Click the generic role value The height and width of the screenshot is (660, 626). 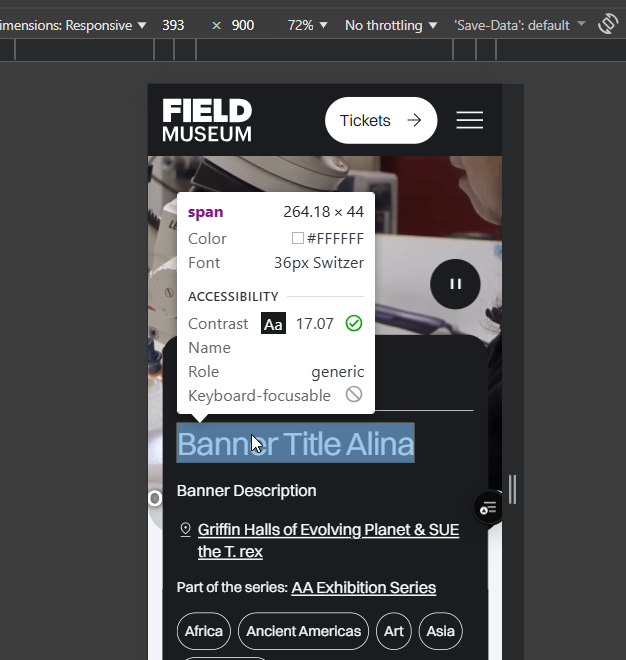pyautogui.click(x=338, y=372)
